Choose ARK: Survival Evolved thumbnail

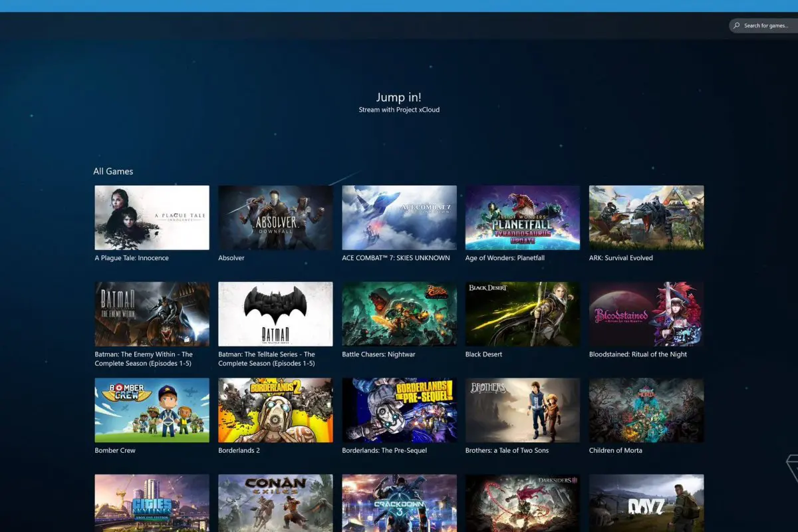pyautogui.click(x=646, y=217)
